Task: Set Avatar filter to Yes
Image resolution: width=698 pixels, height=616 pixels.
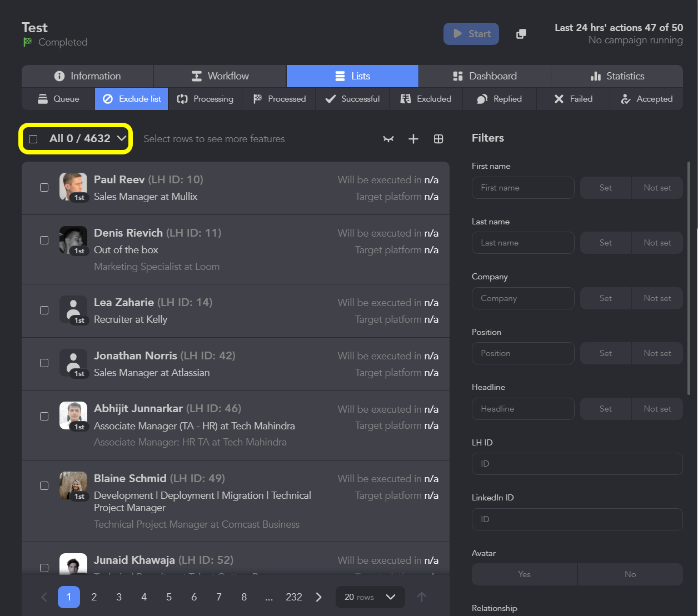Action: click(524, 574)
